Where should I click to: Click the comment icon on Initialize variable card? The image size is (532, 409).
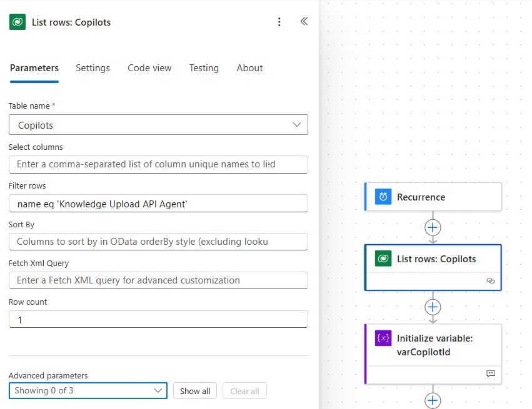point(491,373)
